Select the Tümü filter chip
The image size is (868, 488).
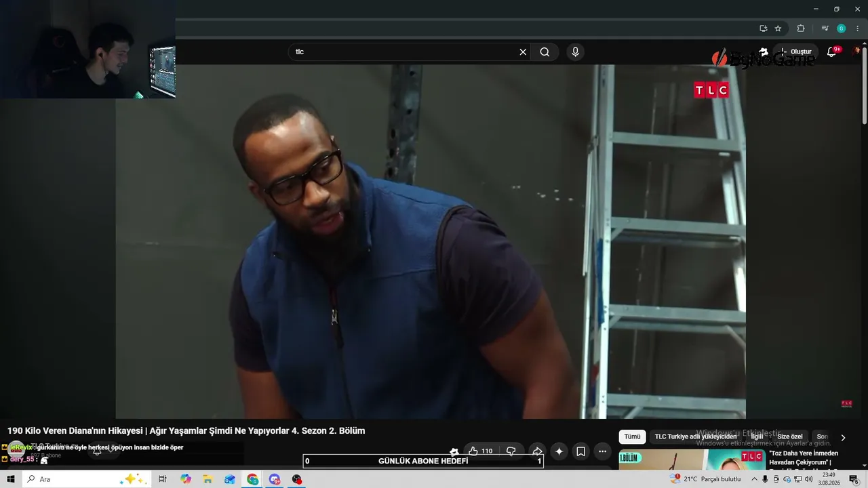tap(632, 437)
